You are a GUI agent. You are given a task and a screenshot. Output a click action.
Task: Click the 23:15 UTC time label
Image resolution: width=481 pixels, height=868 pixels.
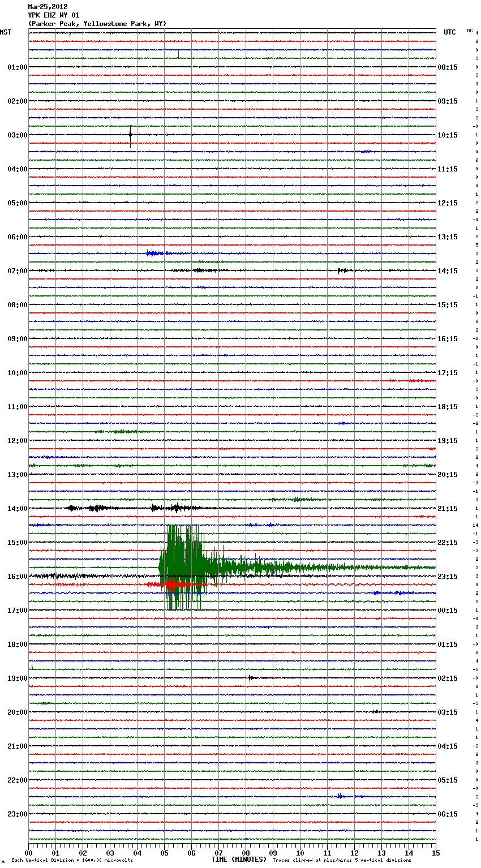tap(448, 577)
